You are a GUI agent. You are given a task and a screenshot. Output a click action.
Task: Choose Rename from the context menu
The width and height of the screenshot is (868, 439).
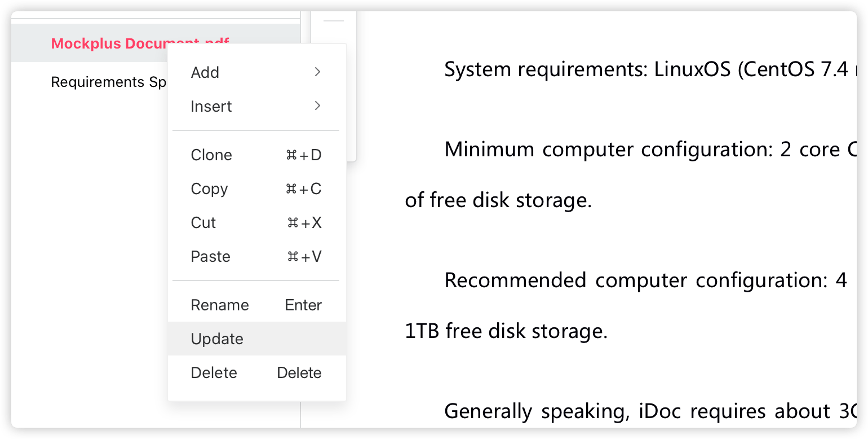(220, 305)
